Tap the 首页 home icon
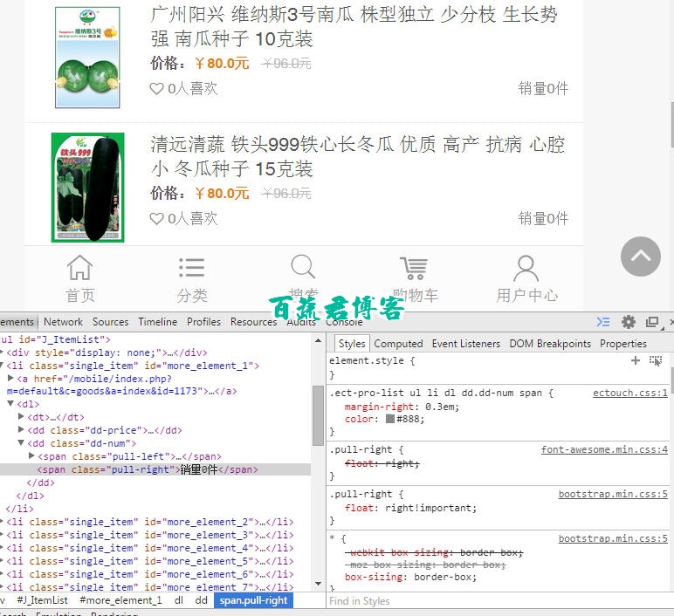Screen dimensions: 674x616 pyautogui.click(x=79, y=267)
